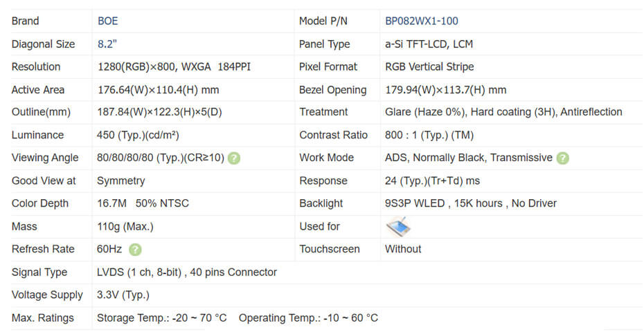The width and height of the screenshot is (644, 334).
Task: Click the LVDS signal type value
Action: (187, 272)
